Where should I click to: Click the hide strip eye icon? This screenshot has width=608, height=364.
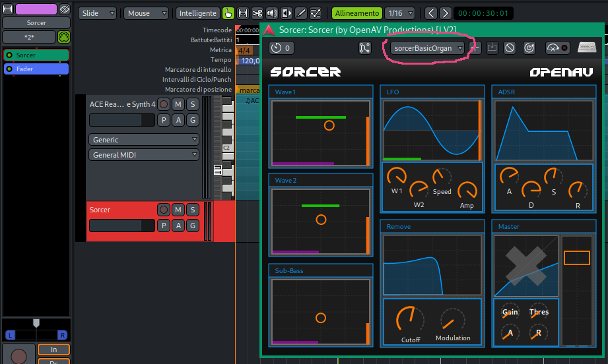click(x=65, y=9)
